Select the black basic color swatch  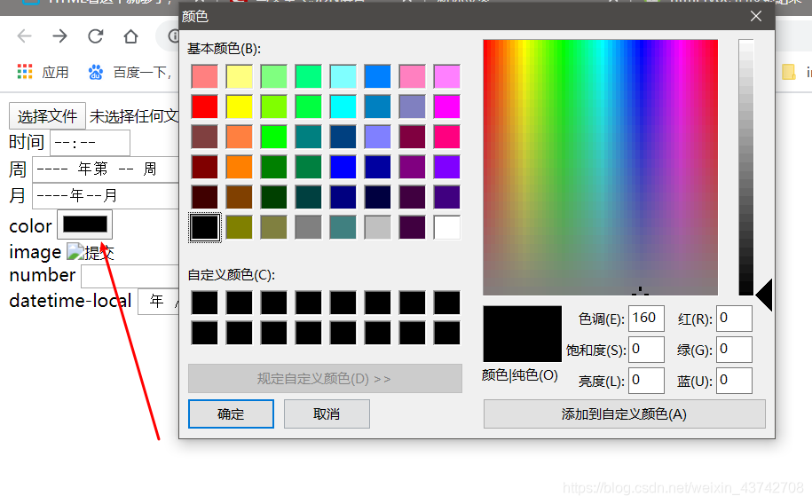[x=205, y=227]
